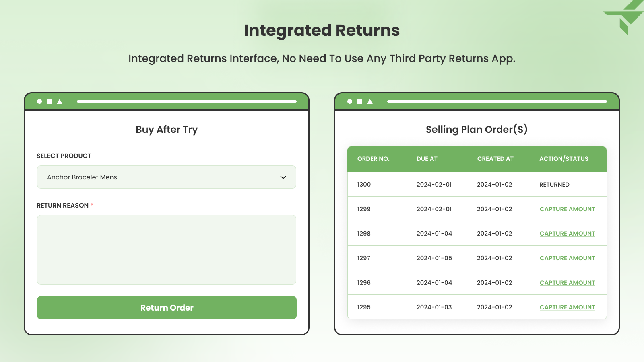Click Capture Amount for order 1297
This screenshot has width=644, height=362.
click(567, 258)
